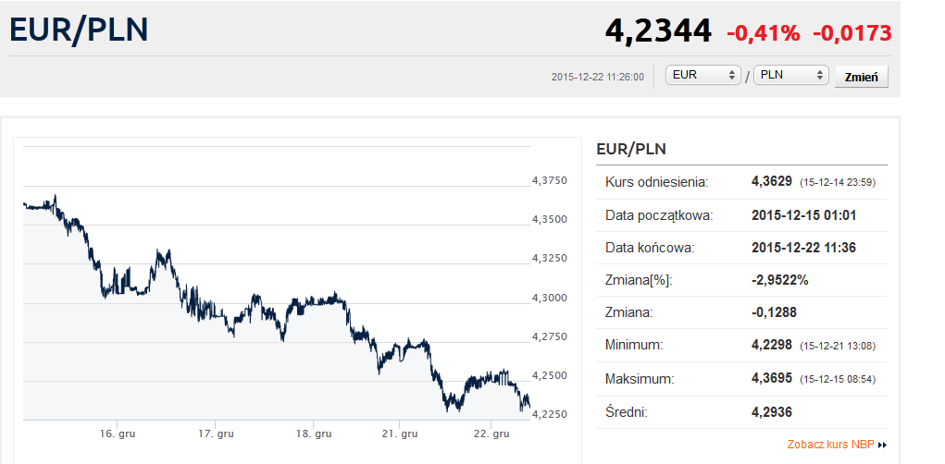Click the current rate 4,2344

click(x=658, y=32)
